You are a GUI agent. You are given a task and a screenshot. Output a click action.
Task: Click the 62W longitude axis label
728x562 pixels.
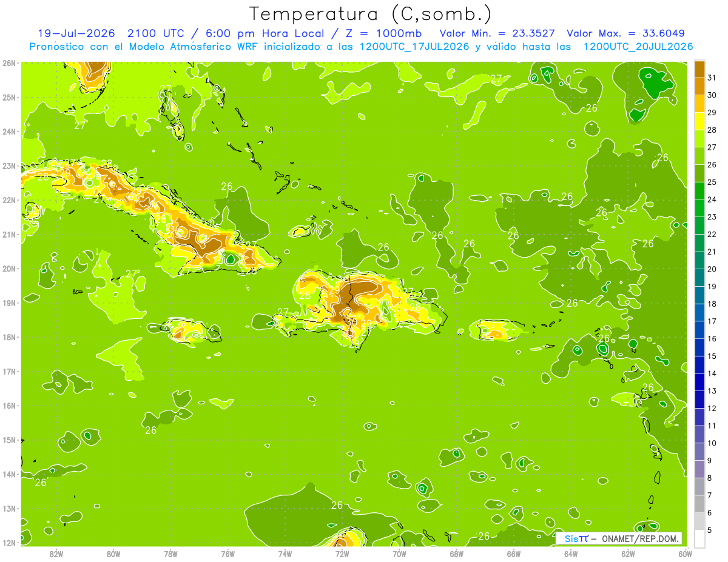click(x=628, y=554)
